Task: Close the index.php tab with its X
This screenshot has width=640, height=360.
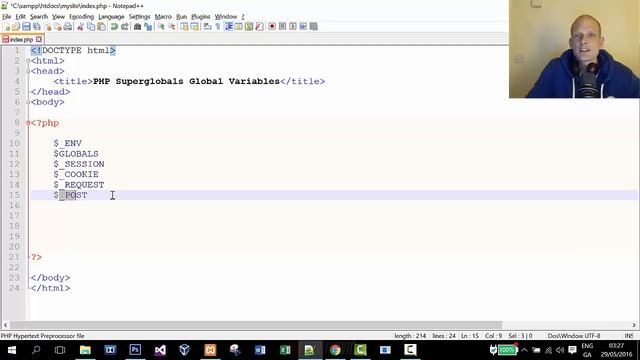Action: tap(39, 39)
